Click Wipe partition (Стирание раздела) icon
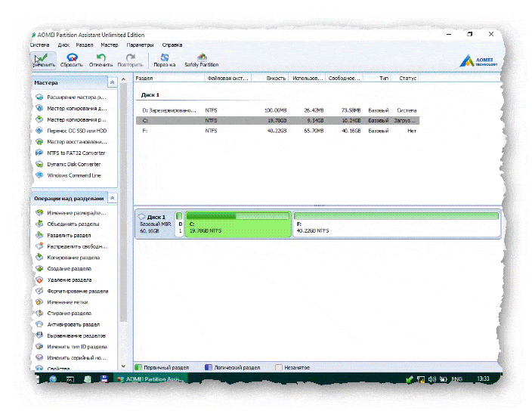This screenshot has width=532, height=411. pyautogui.click(x=39, y=313)
